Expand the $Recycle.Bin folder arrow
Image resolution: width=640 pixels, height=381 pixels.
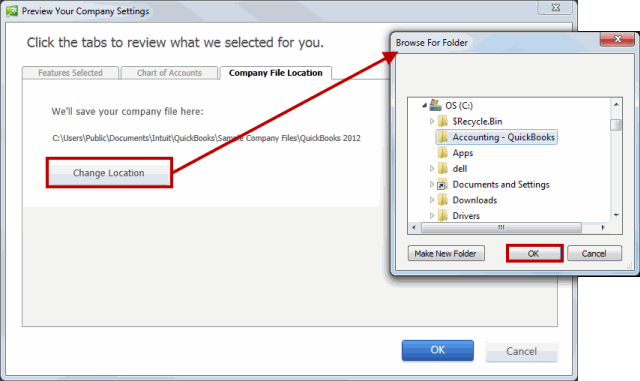click(x=432, y=121)
